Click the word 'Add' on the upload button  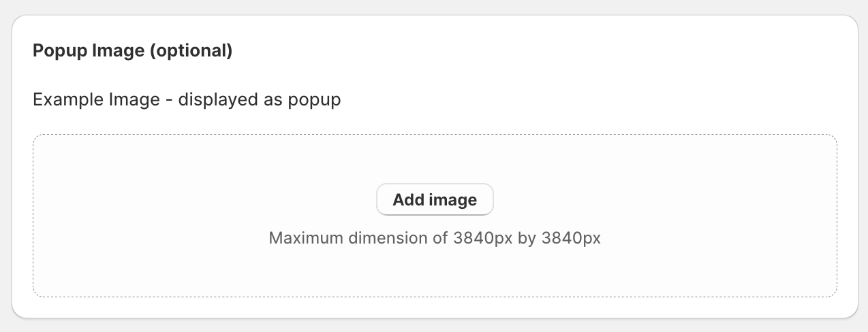pyautogui.click(x=408, y=200)
